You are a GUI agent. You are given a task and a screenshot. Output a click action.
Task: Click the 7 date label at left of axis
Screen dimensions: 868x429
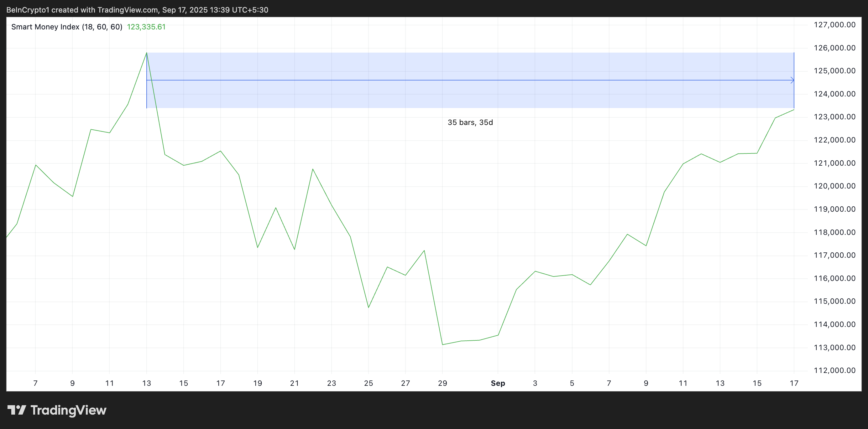coord(35,383)
